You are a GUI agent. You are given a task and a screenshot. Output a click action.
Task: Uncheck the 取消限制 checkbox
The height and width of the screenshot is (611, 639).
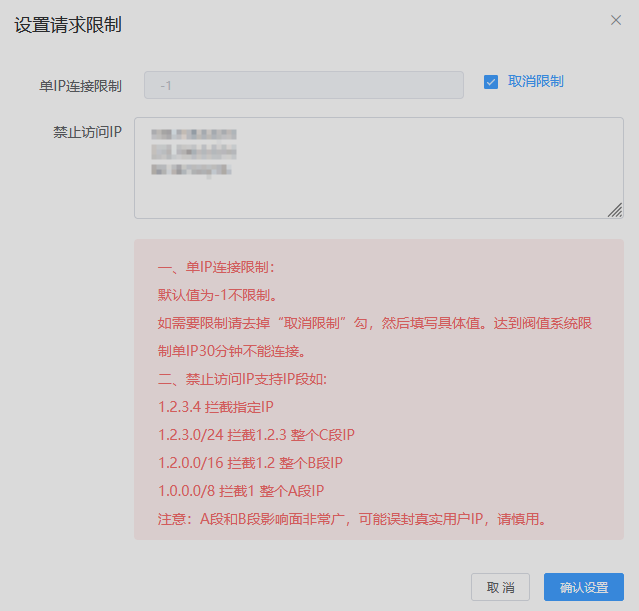[x=491, y=82]
